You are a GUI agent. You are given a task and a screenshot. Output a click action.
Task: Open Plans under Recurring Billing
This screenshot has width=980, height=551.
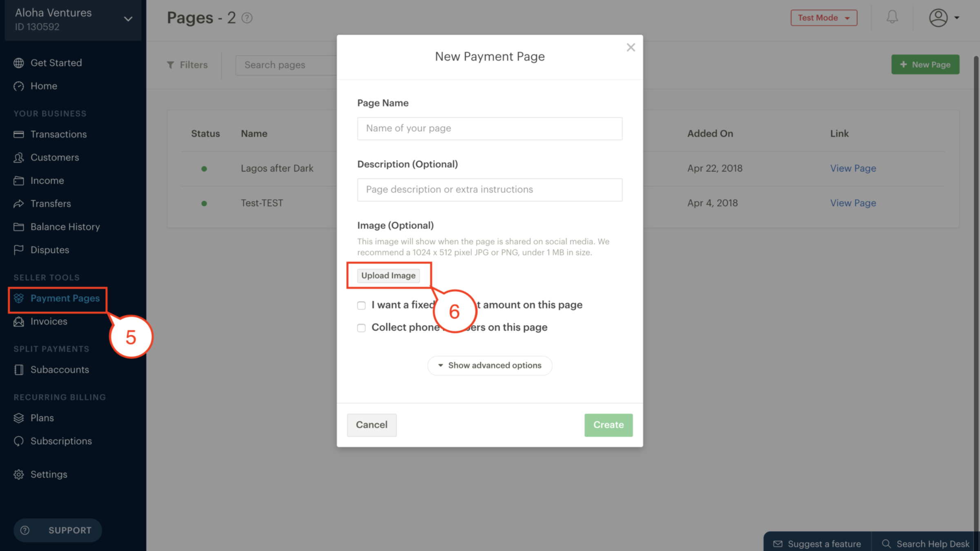click(42, 418)
